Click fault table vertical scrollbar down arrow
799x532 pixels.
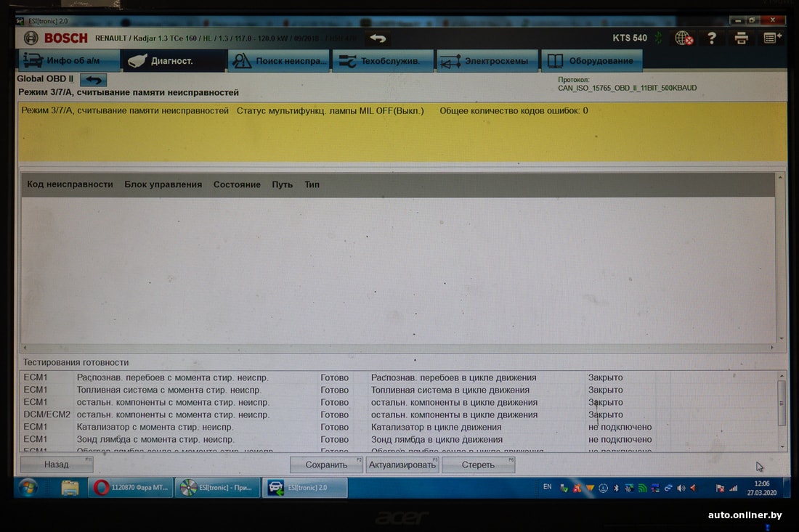[x=780, y=338]
